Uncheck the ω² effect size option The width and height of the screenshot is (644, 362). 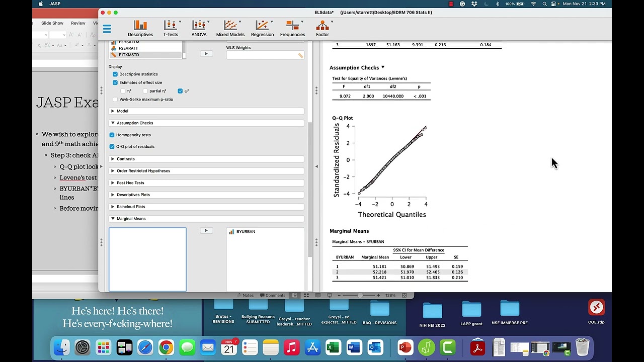click(180, 91)
